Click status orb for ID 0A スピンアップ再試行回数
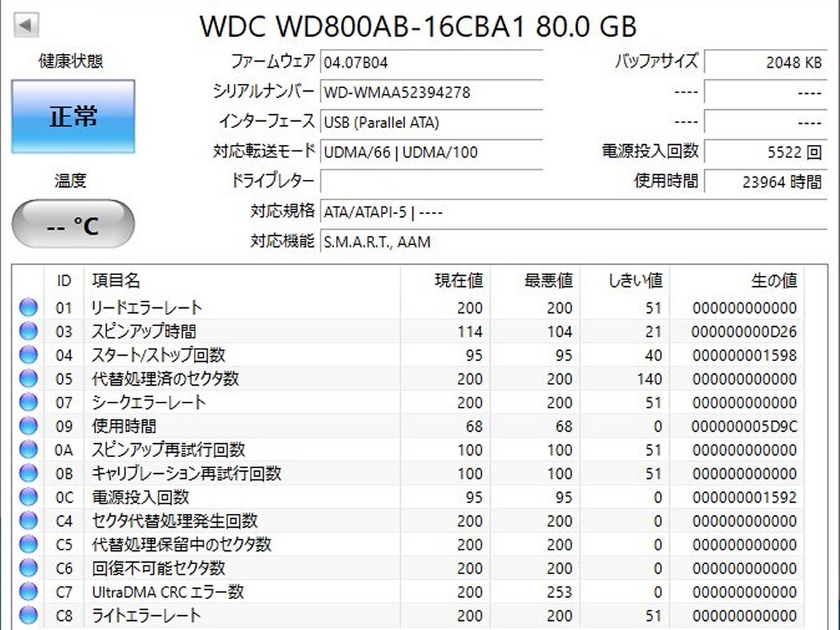 (28, 449)
